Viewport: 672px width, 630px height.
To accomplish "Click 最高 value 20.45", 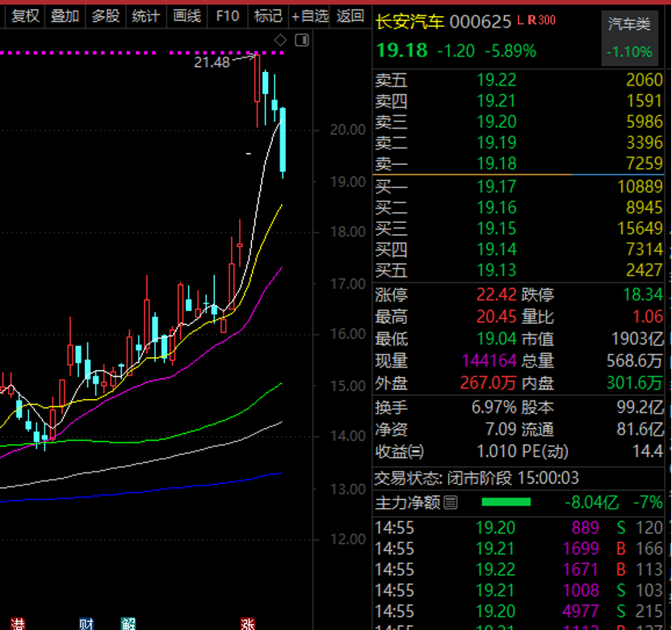I will 497,317.
